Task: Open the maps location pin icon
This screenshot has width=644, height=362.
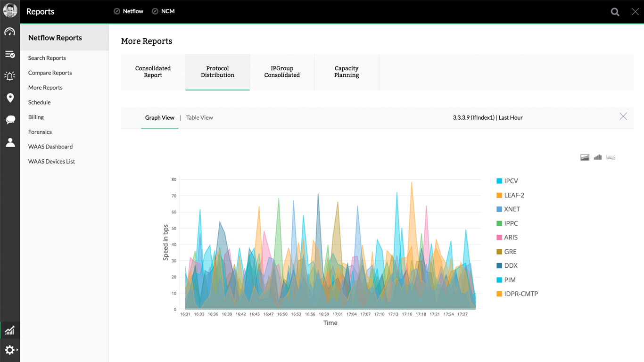Action: (x=10, y=98)
